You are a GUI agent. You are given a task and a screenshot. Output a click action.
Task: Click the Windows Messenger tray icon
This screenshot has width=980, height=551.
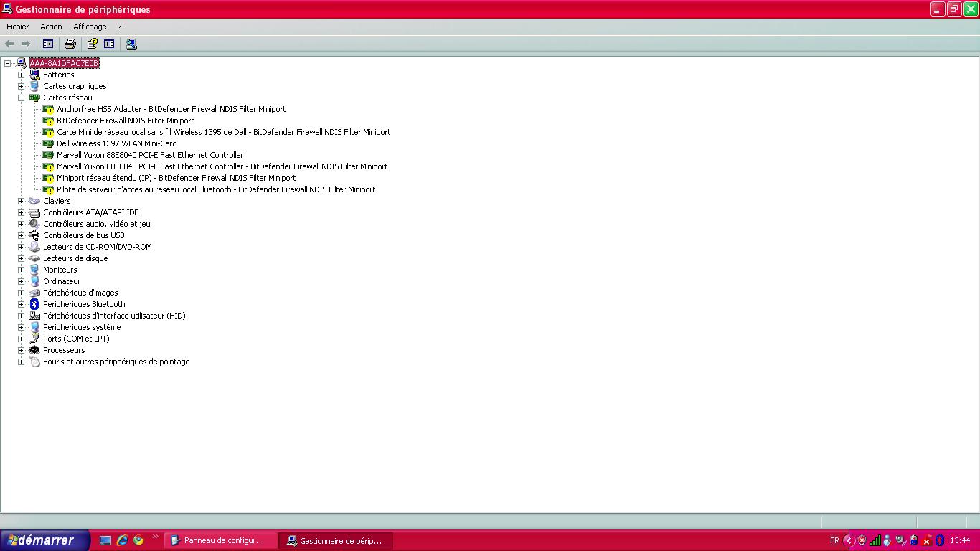(x=887, y=540)
